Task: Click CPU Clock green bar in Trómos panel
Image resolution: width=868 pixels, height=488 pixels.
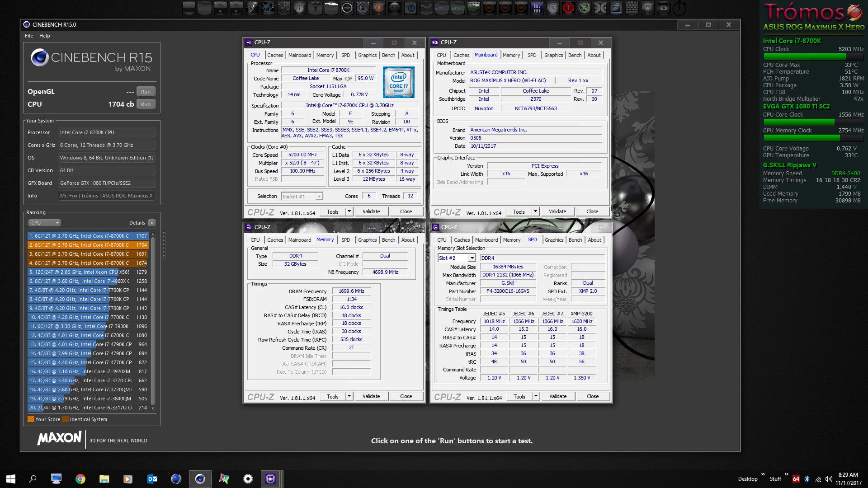Action: pos(813,56)
